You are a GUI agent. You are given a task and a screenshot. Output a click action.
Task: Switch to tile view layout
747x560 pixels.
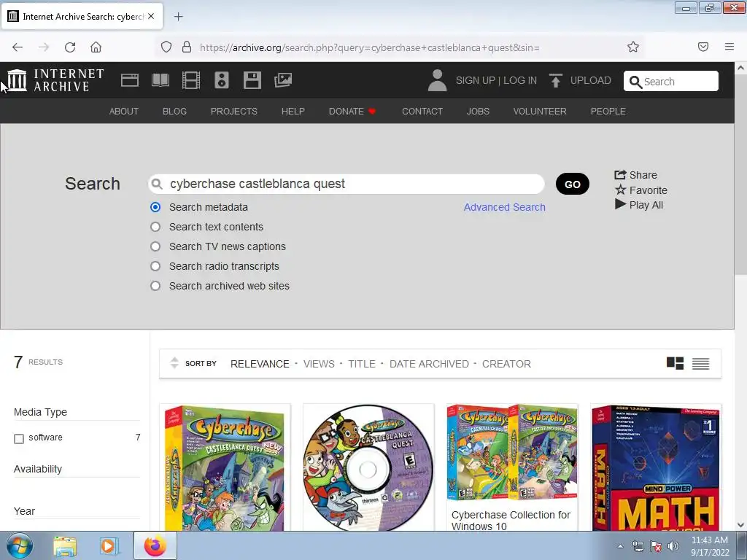pos(675,363)
